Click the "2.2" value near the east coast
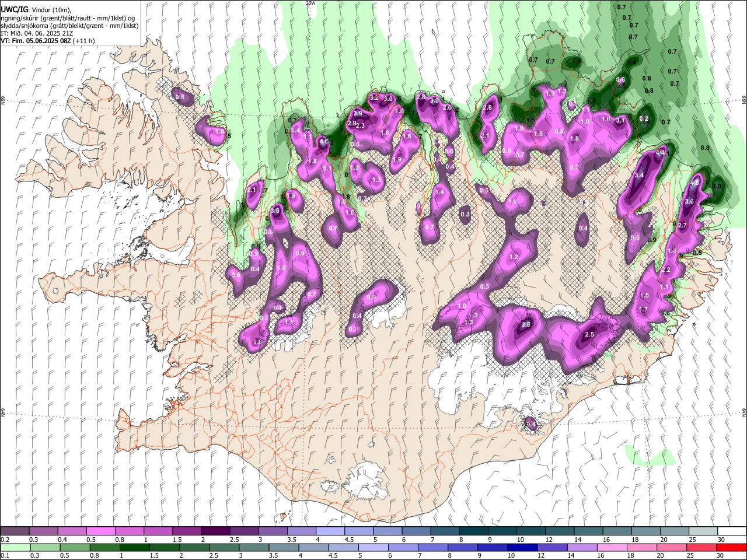Viewport: 747px width, 560px height. point(666,270)
